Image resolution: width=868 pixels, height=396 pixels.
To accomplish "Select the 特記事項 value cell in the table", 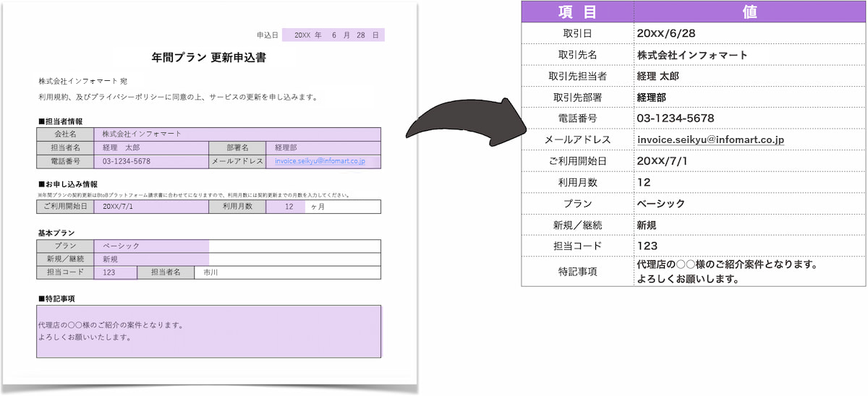I will point(750,272).
